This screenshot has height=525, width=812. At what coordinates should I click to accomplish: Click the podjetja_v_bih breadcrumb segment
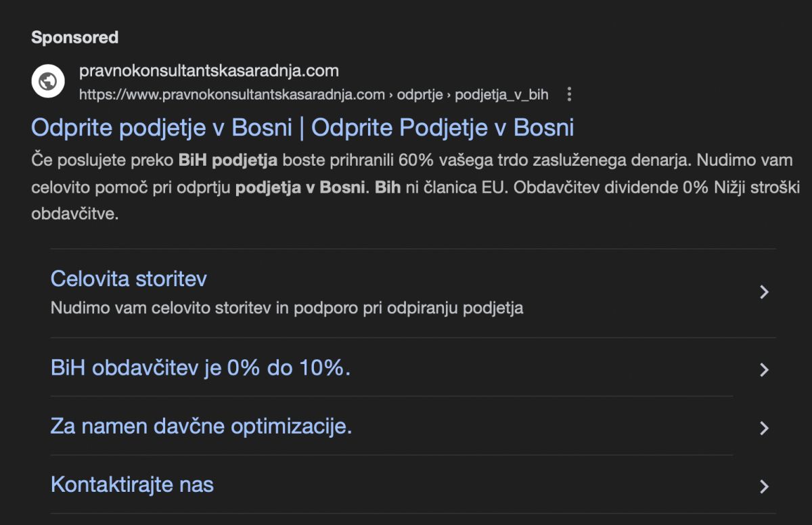(x=501, y=95)
